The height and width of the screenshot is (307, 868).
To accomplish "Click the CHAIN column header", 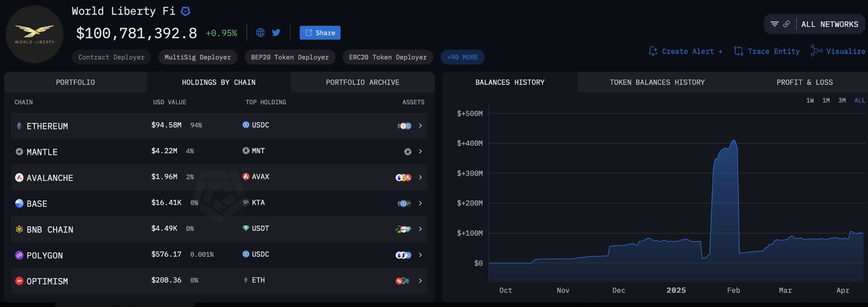I will [23, 102].
